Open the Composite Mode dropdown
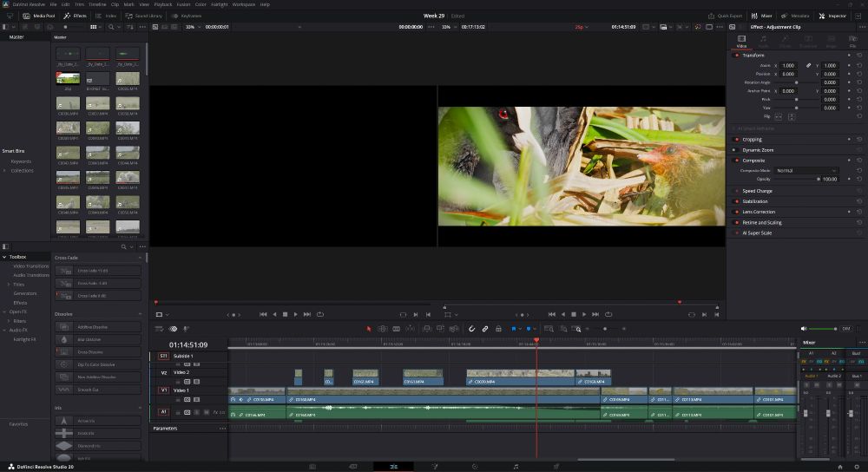The height and width of the screenshot is (472, 868). tap(806, 170)
